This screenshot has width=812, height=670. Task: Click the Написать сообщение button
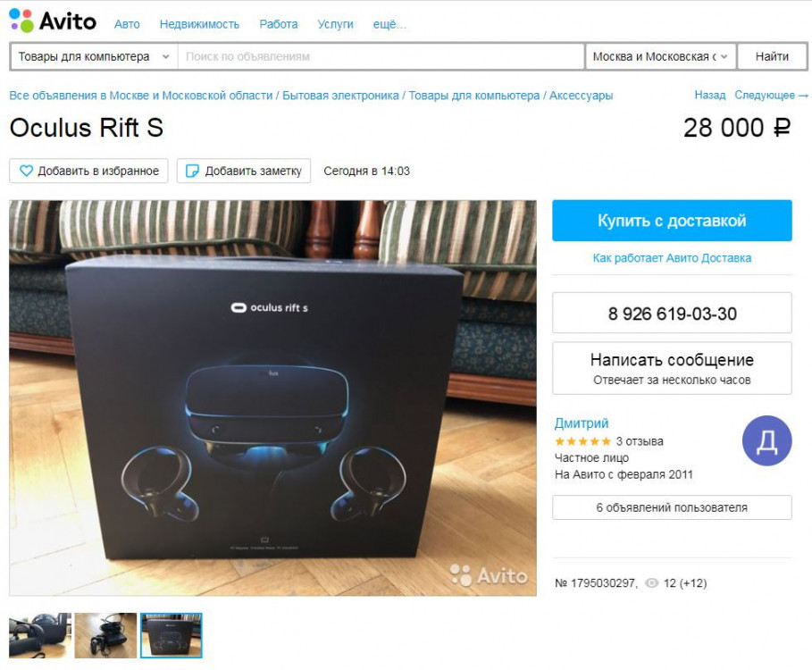(672, 368)
